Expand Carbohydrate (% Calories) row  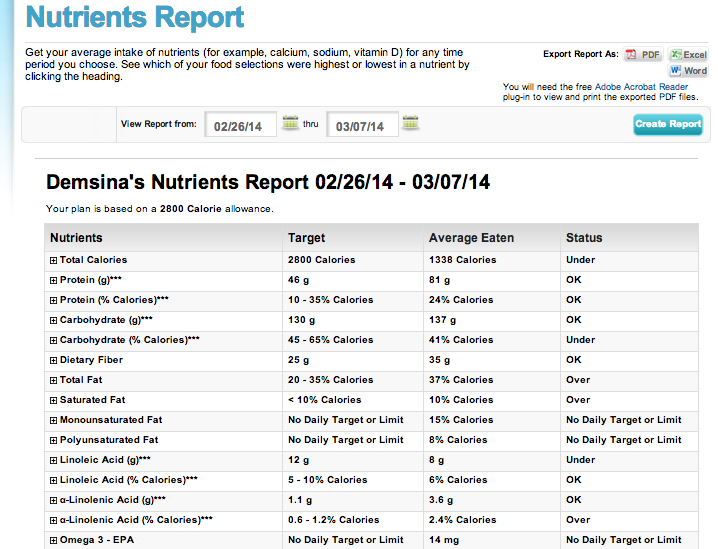[x=54, y=340]
